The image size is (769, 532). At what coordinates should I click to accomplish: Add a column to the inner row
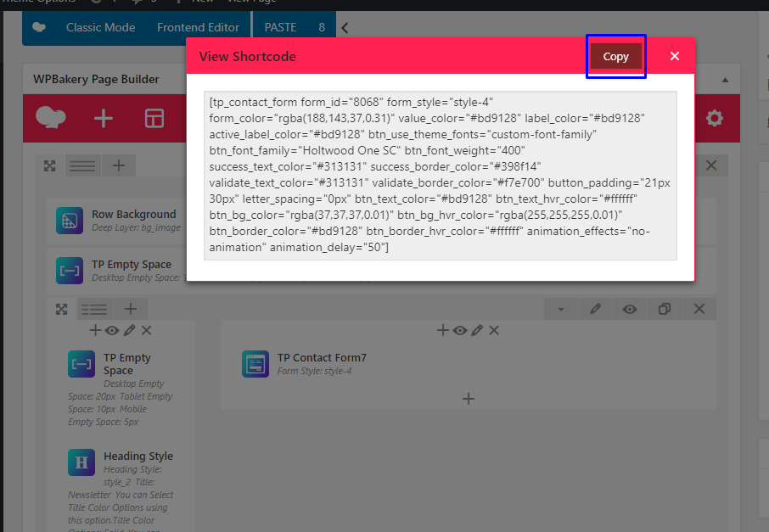point(131,309)
